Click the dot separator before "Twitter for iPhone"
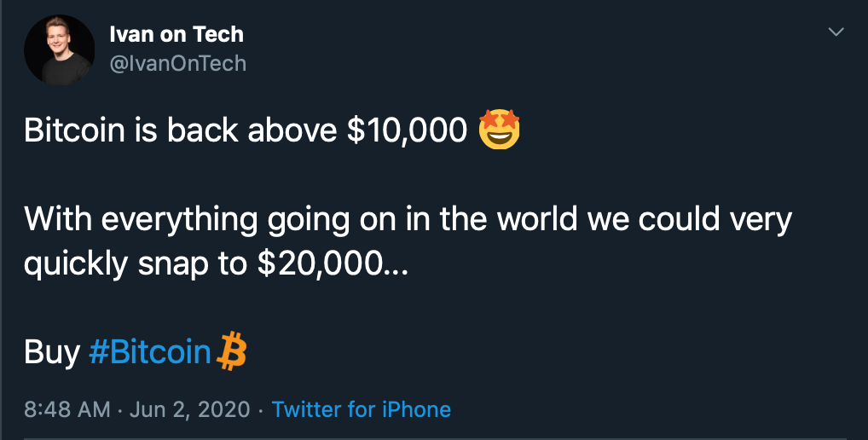868x440 pixels. pos(260,409)
